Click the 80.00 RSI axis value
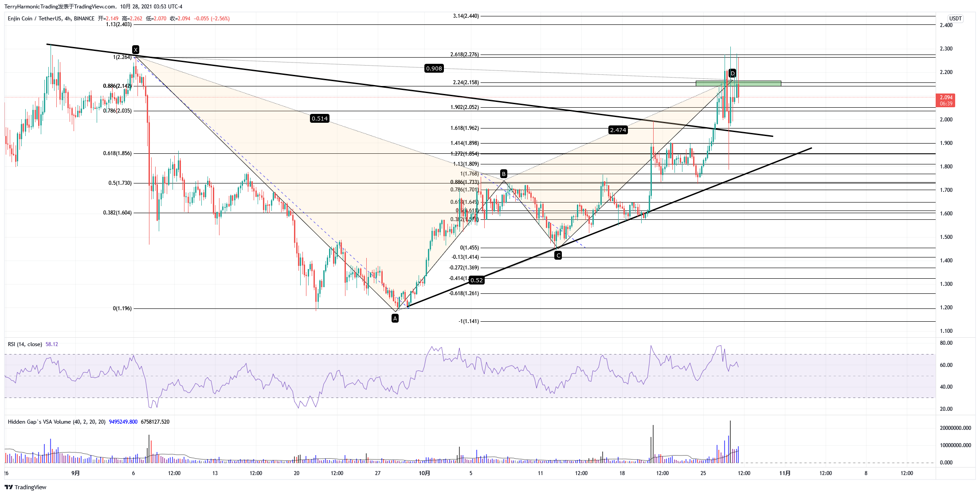Screen dimensions: 980x495 pyautogui.click(x=946, y=343)
